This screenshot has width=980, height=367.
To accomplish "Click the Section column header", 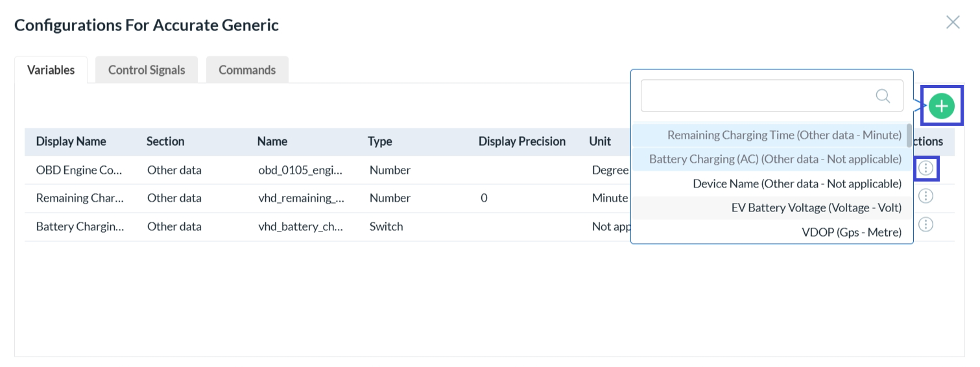I will [x=165, y=141].
